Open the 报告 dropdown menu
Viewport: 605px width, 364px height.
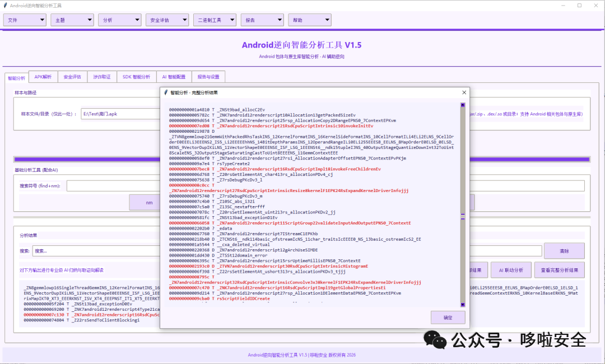[262, 20]
